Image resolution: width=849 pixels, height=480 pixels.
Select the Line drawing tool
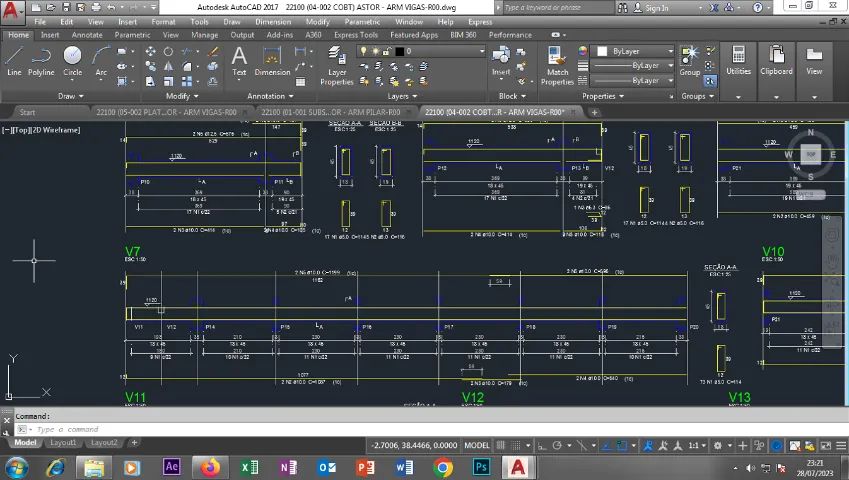click(14, 61)
